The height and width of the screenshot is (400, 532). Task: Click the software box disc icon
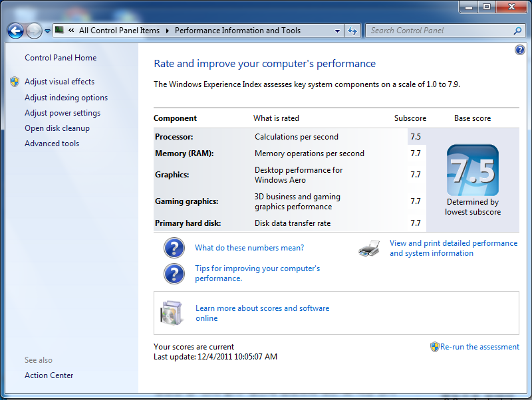point(171,313)
